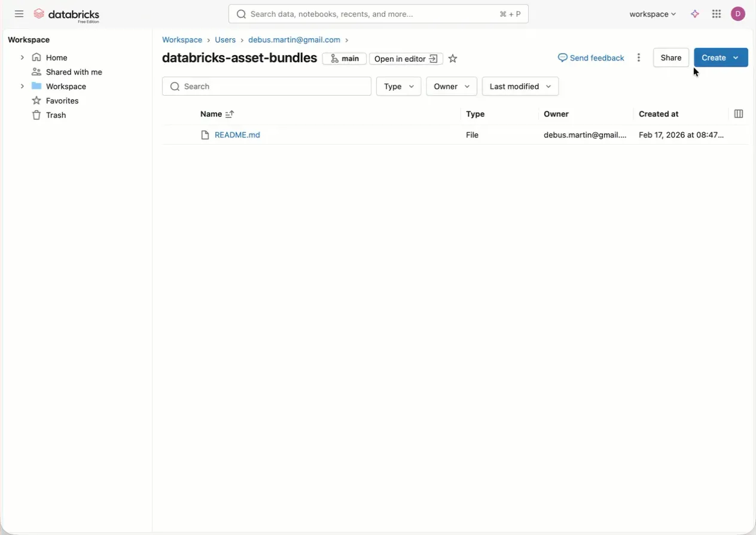Open the user profile avatar D

click(738, 14)
